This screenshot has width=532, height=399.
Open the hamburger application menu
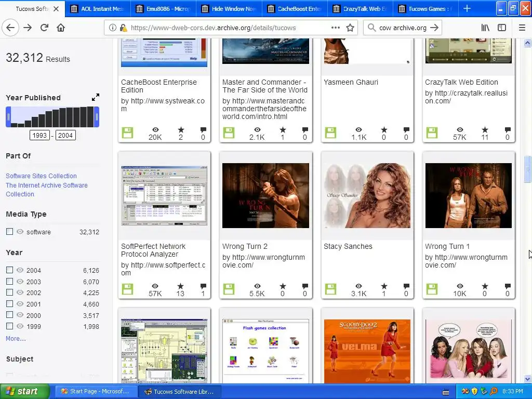click(522, 28)
